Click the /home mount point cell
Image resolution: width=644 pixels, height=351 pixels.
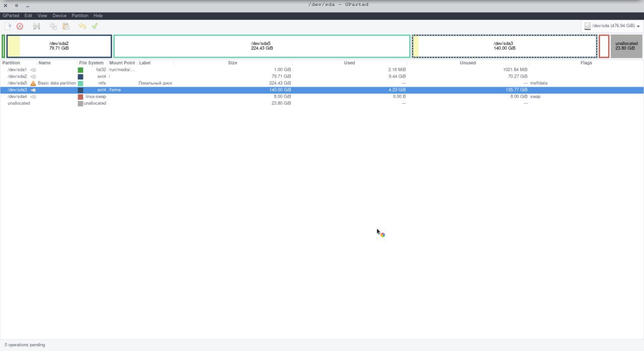(x=115, y=90)
